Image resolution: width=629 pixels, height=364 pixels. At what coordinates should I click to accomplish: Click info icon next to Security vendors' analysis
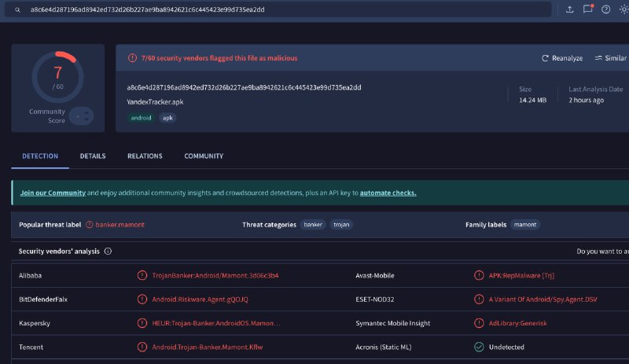point(108,252)
